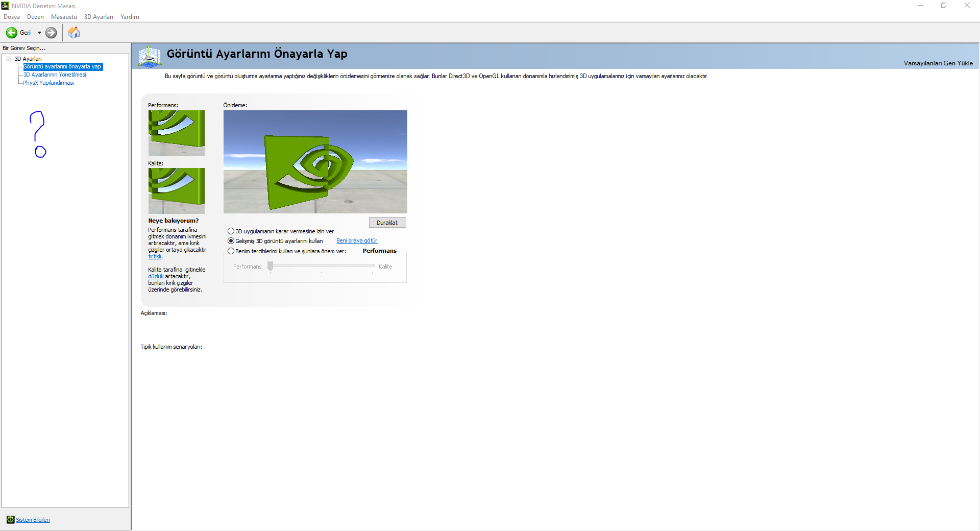Viewport: 980px width, 531px height.
Task: Select 'Benim tercihlerimi kullan' radio button
Action: click(x=231, y=251)
